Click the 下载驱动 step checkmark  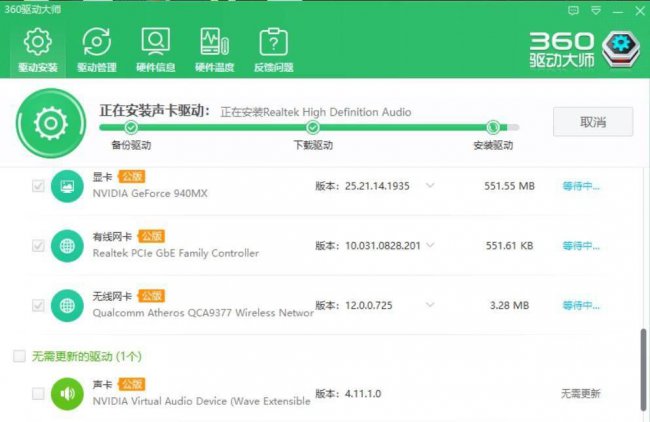point(313,127)
